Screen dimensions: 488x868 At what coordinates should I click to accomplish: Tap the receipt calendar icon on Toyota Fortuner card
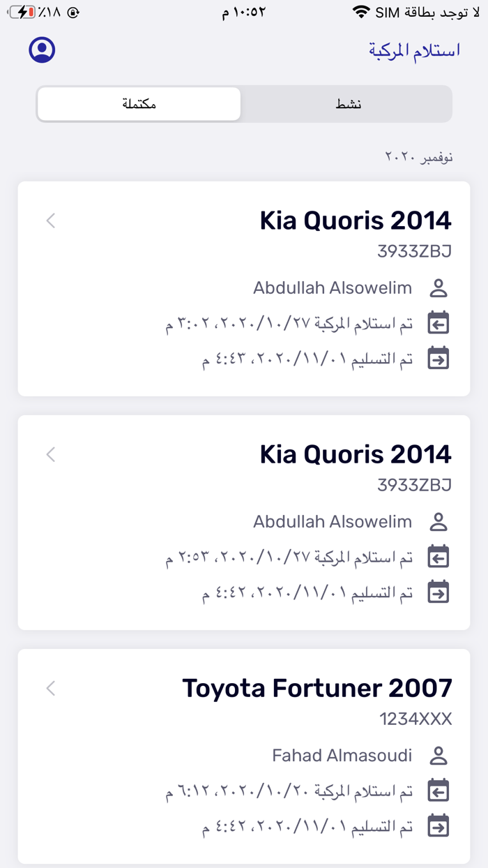point(439,790)
